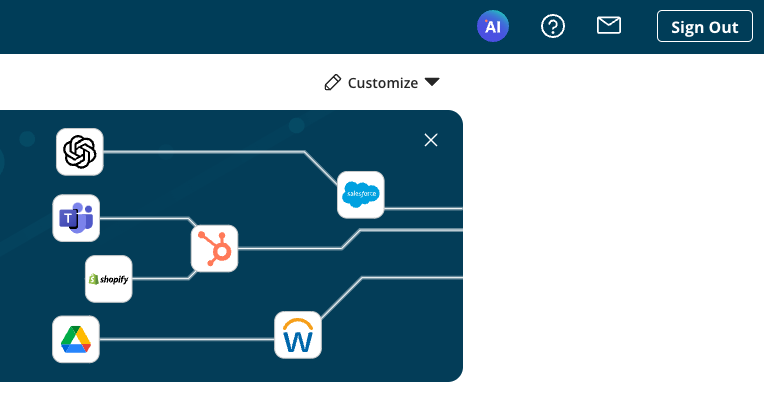
Task: Select the Google Drive logo tile
Action: pos(76,339)
